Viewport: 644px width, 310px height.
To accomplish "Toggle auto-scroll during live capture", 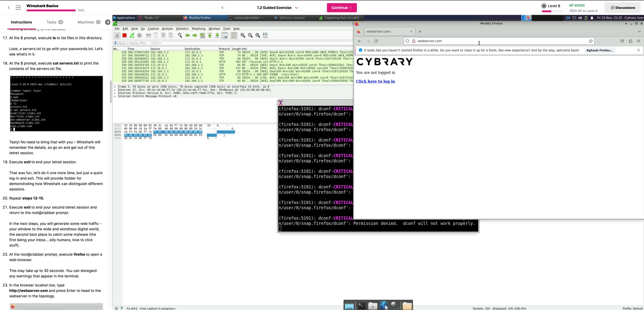I will 225,35.
